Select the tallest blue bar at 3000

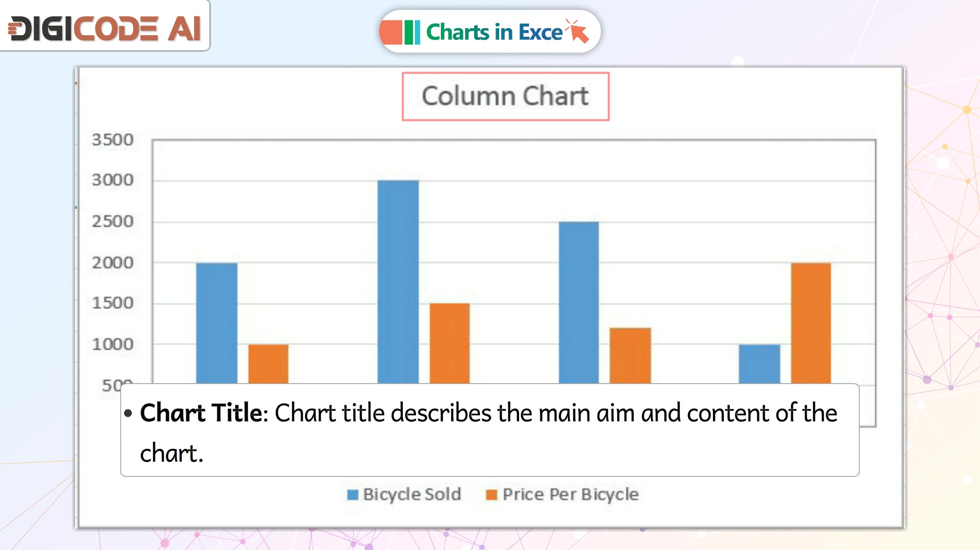(x=398, y=282)
